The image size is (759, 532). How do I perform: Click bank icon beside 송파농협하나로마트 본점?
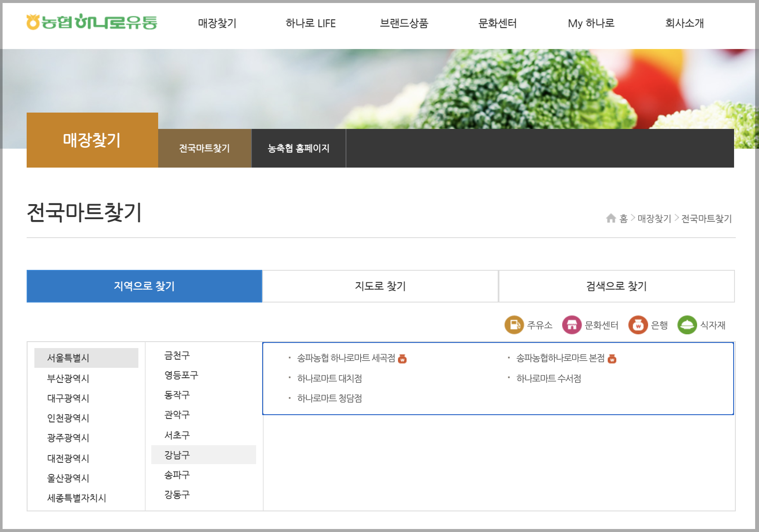pos(612,358)
